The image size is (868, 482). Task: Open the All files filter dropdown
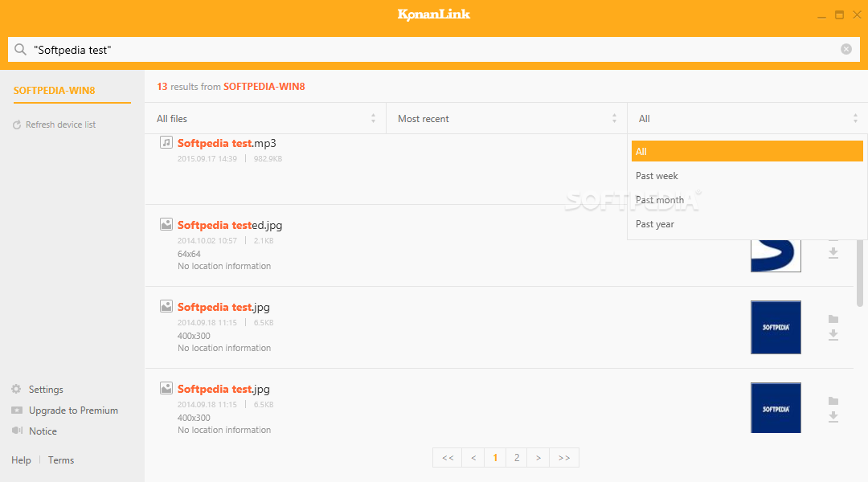tap(266, 118)
